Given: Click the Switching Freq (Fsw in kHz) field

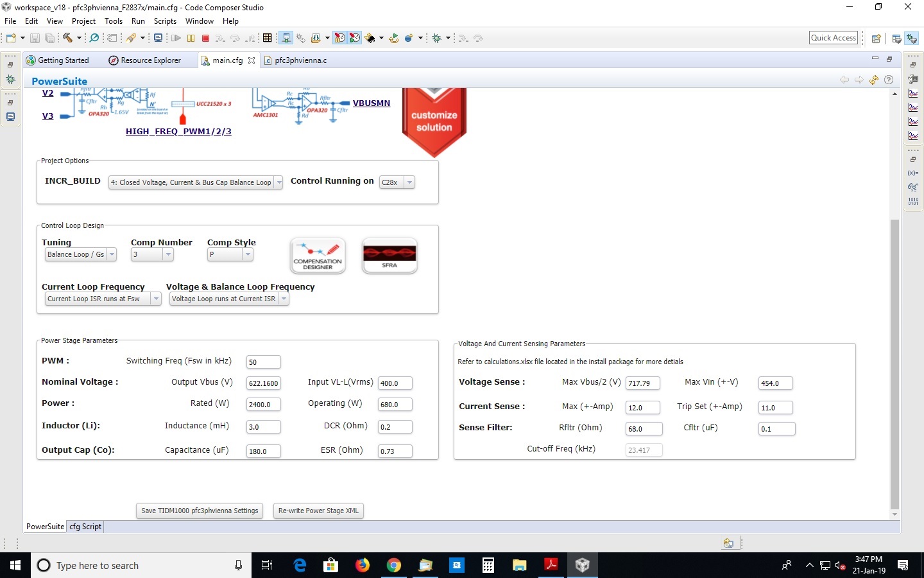Looking at the screenshot, I should pyautogui.click(x=264, y=362).
